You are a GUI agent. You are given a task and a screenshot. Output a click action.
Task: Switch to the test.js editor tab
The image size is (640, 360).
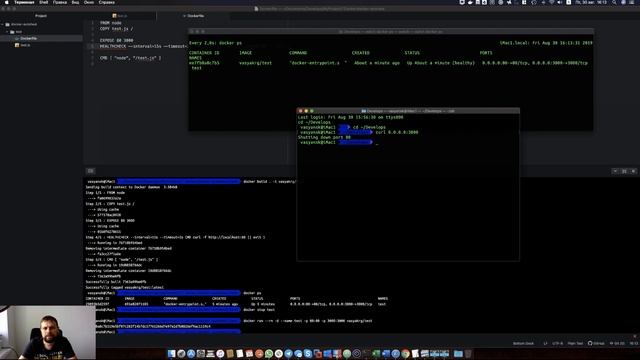120,16
